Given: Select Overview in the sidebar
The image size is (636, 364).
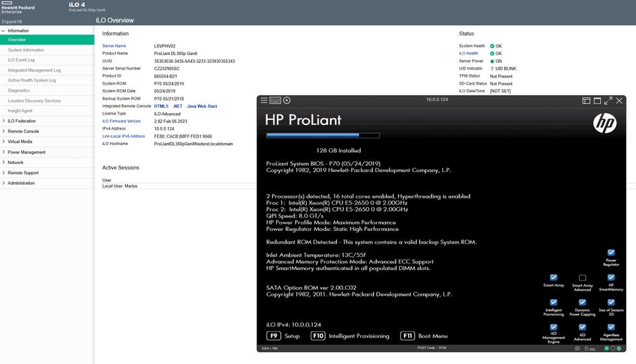Looking at the screenshot, I should [x=47, y=40].
